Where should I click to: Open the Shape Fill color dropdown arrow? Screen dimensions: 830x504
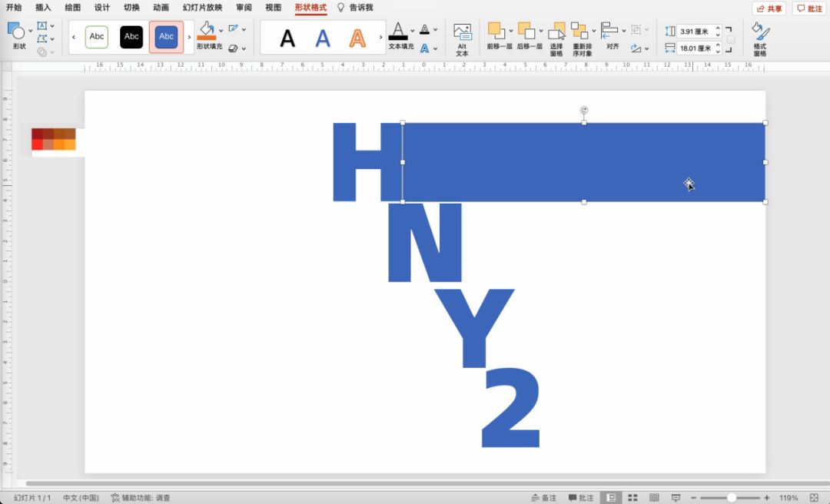point(221,31)
